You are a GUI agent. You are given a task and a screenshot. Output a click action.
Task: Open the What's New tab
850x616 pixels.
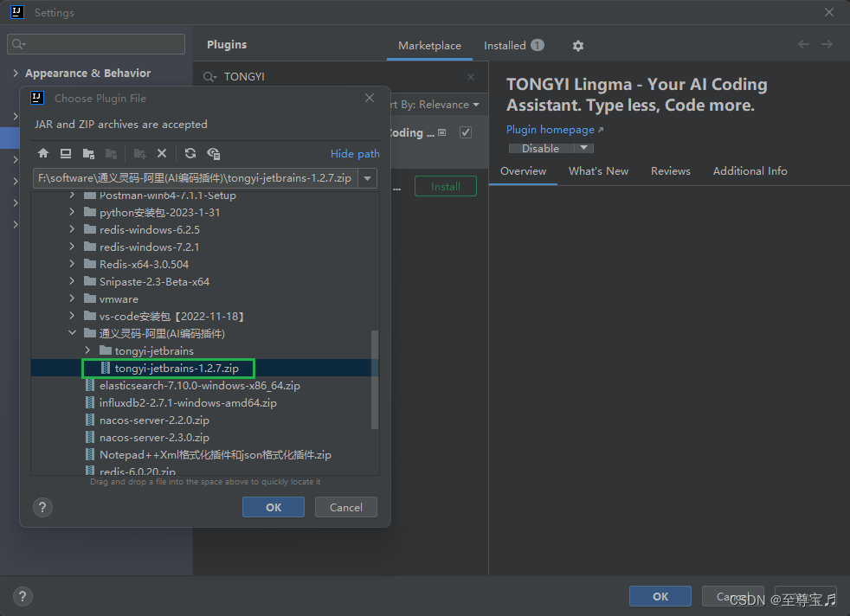click(598, 171)
